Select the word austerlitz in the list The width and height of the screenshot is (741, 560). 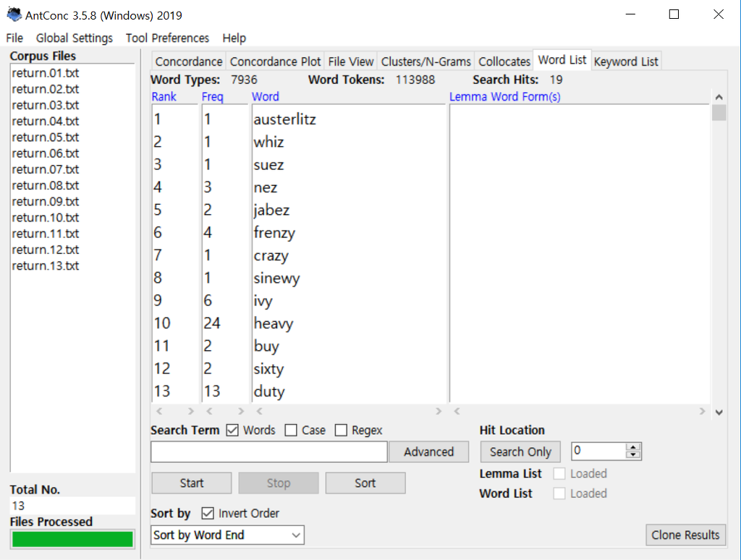pos(284,119)
